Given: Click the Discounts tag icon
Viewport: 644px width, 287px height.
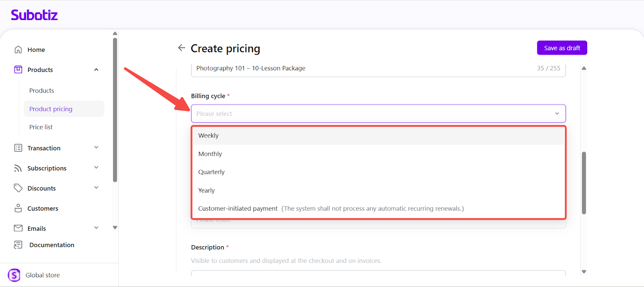Looking at the screenshot, I should click(x=18, y=188).
